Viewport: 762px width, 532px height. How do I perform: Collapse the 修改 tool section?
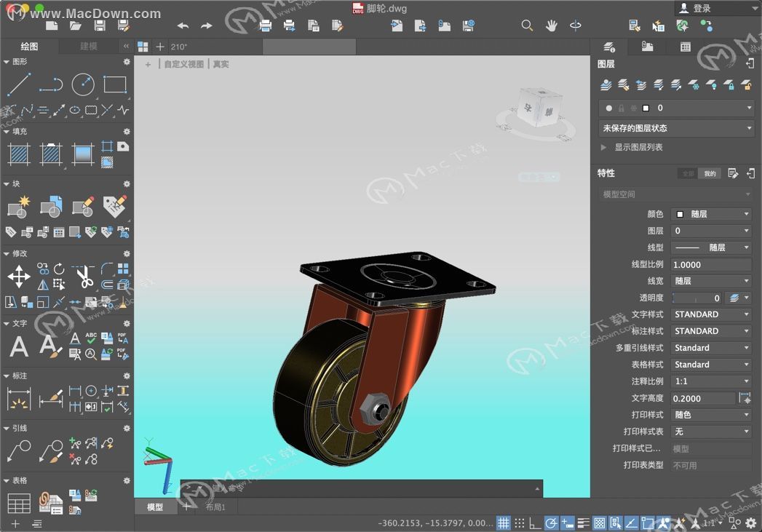(x=7, y=253)
